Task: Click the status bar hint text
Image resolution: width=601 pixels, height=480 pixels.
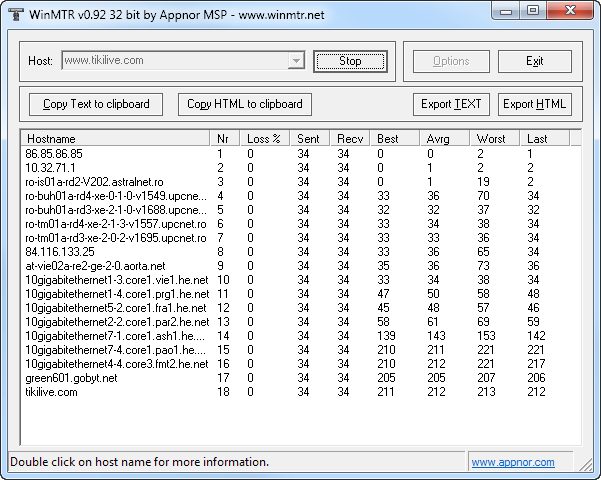Action: 140,462
